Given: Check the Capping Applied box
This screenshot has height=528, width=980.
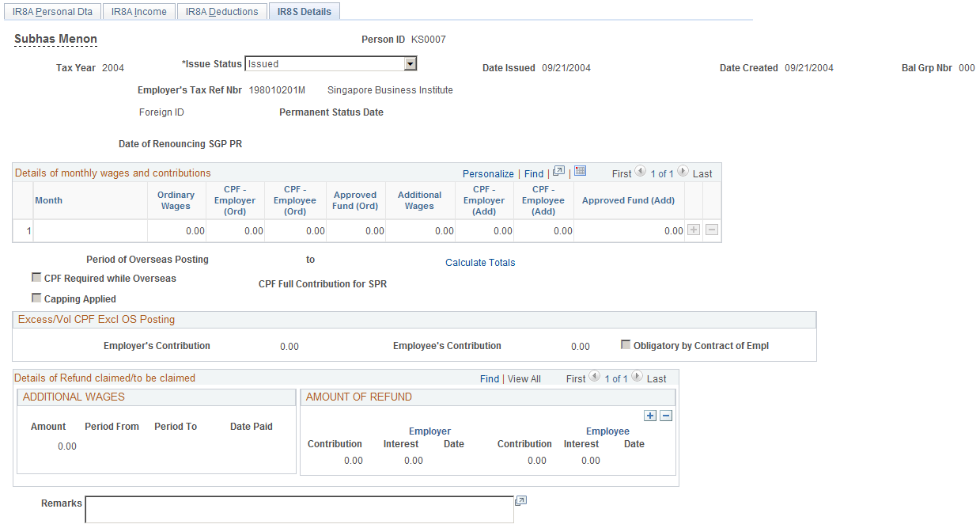Looking at the screenshot, I should click(36, 298).
